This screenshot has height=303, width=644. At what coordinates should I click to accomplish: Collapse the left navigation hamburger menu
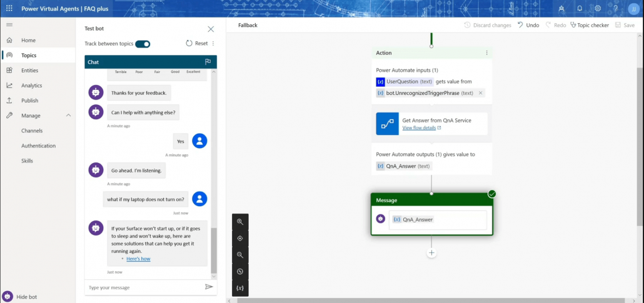point(9,24)
